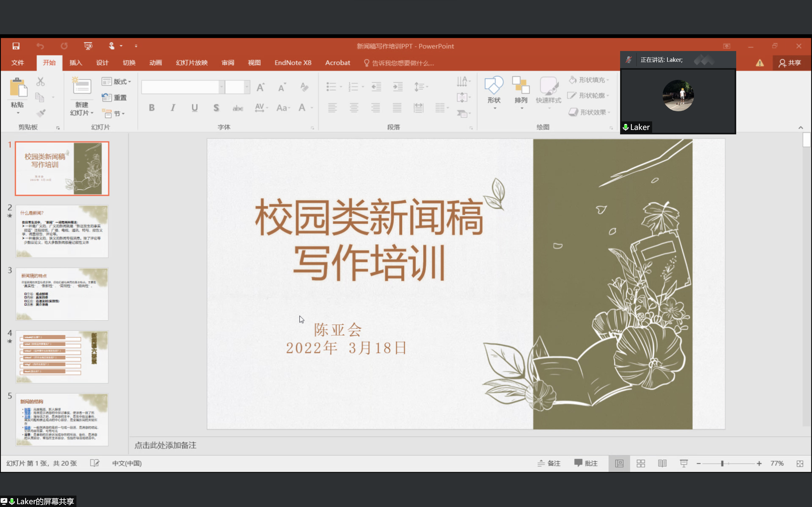Image resolution: width=812 pixels, height=507 pixels.
Task: Click the spell check icon in status bar
Action: point(95,463)
